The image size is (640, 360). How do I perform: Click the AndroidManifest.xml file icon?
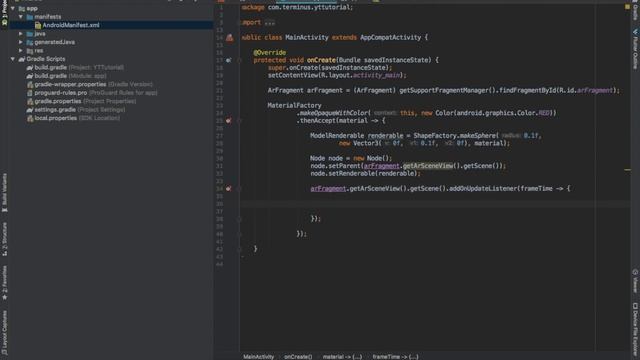(x=38, y=25)
